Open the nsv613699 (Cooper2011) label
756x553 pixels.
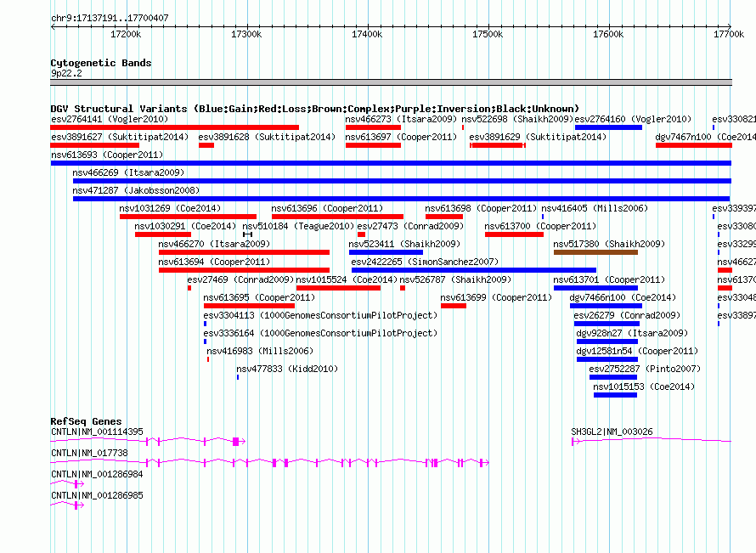[497, 297]
